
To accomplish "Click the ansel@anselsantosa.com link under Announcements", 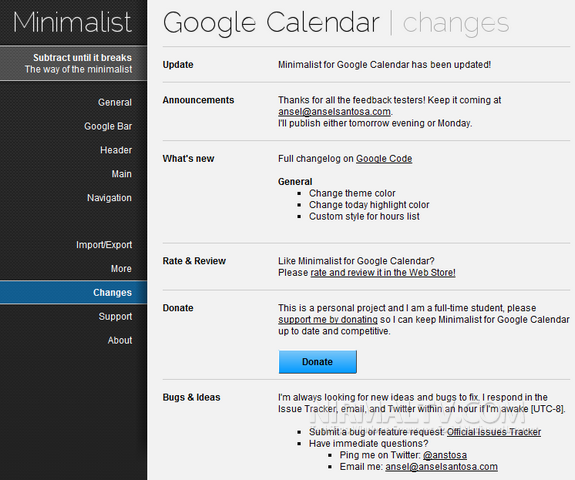I will [334, 111].
